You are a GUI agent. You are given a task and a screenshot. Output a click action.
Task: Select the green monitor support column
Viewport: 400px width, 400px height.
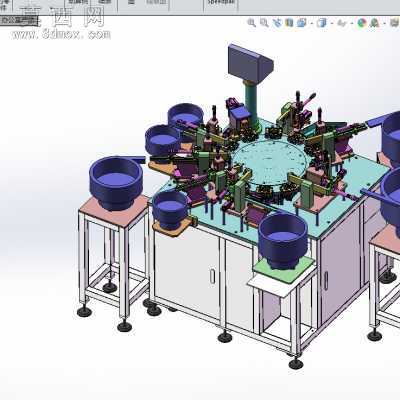point(252,103)
